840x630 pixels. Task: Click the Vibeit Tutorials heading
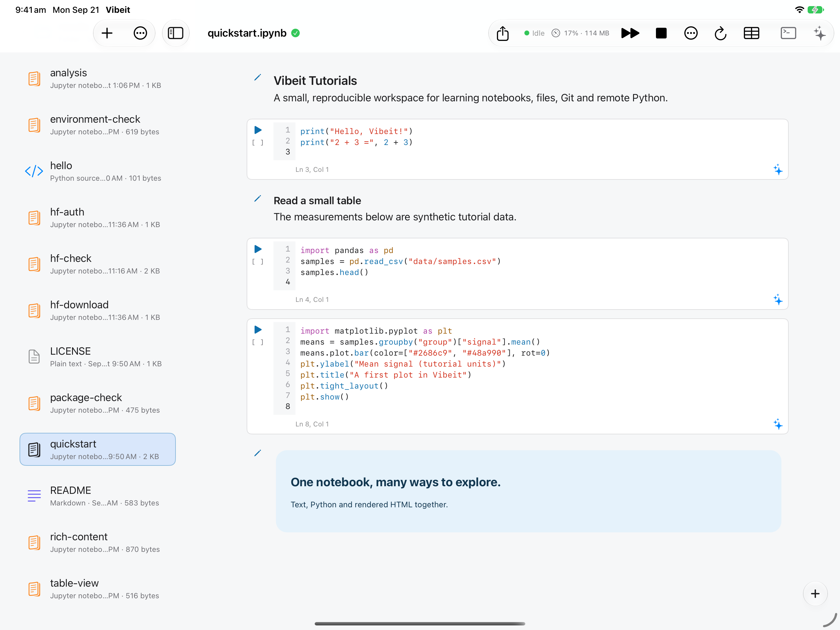click(315, 81)
